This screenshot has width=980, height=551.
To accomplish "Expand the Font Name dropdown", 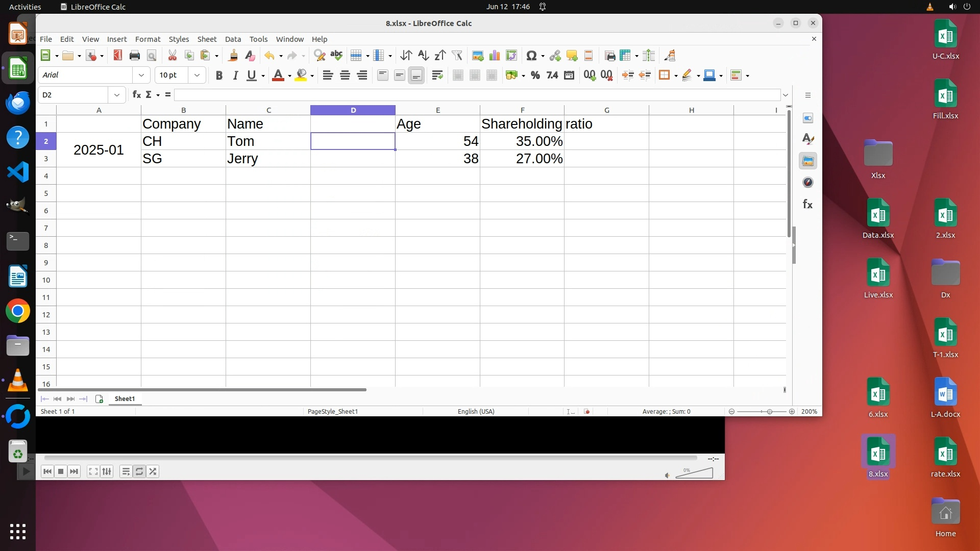I will pos(141,76).
